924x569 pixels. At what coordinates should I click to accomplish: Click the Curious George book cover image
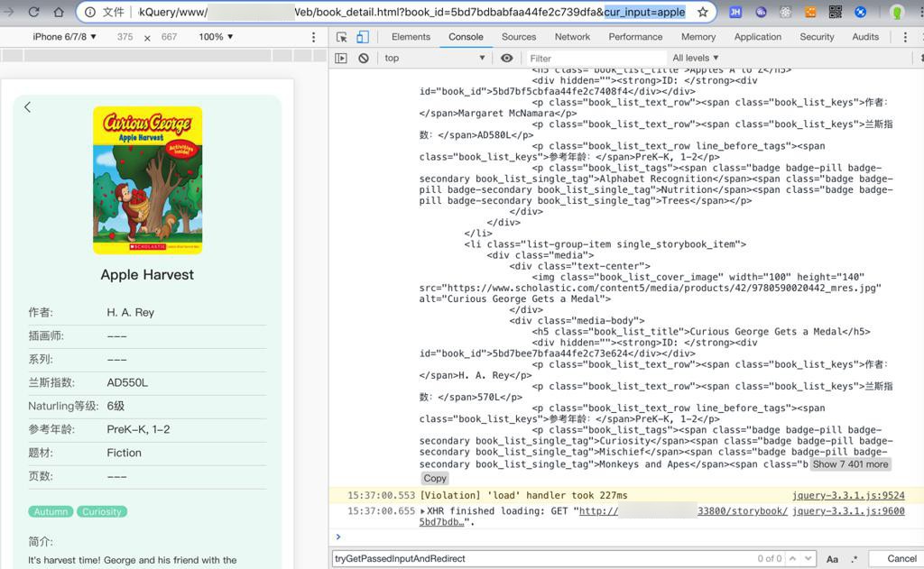147,180
